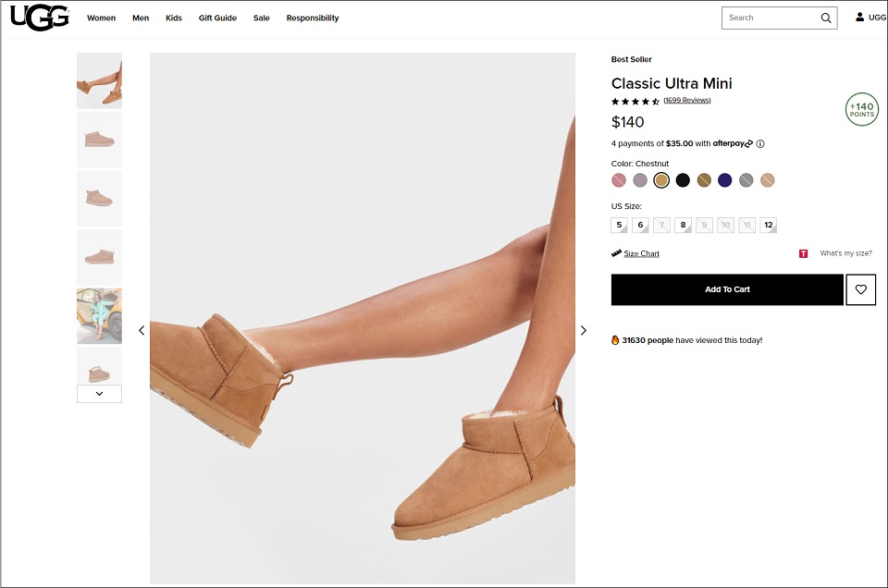Open the Kids menu
The image size is (888, 588).
click(174, 18)
